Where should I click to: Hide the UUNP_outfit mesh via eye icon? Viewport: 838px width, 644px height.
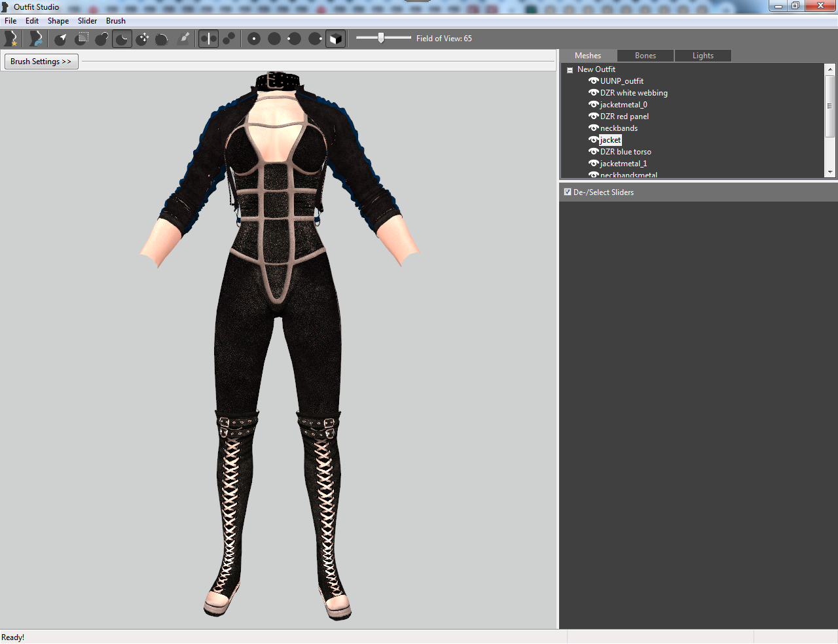(594, 81)
